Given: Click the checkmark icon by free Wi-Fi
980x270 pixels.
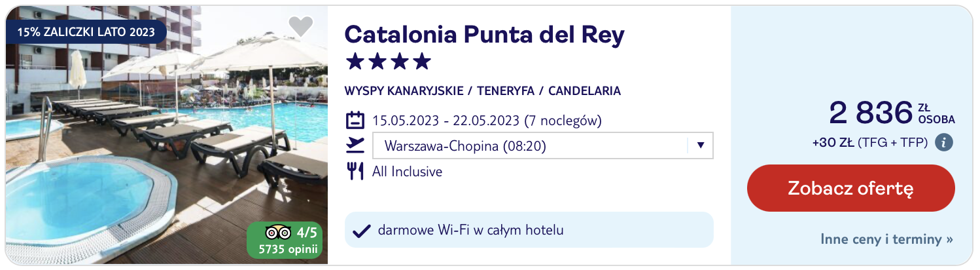Looking at the screenshot, I should coord(362,231).
